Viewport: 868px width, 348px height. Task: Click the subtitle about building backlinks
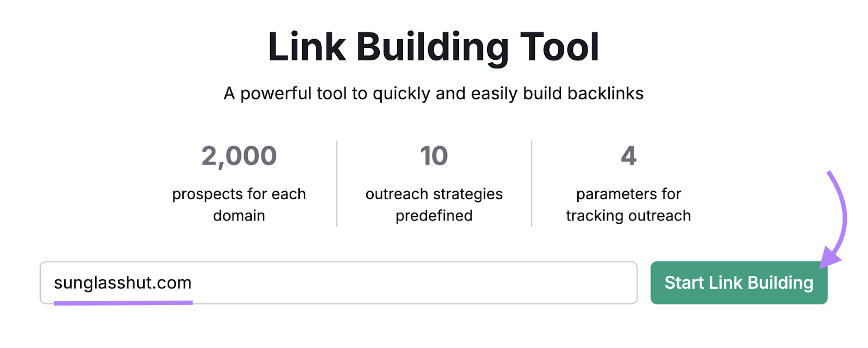pos(433,93)
